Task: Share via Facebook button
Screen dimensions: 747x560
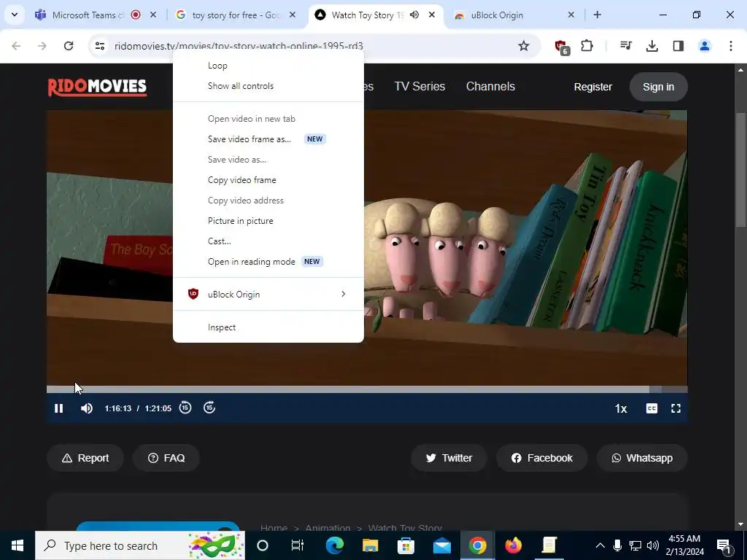Action: point(542,458)
